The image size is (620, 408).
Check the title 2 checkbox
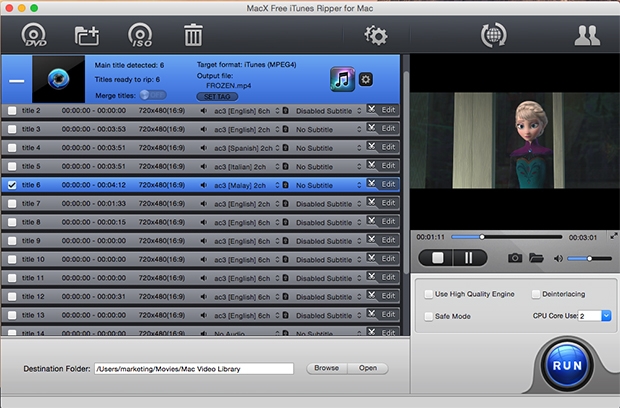point(12,111)
